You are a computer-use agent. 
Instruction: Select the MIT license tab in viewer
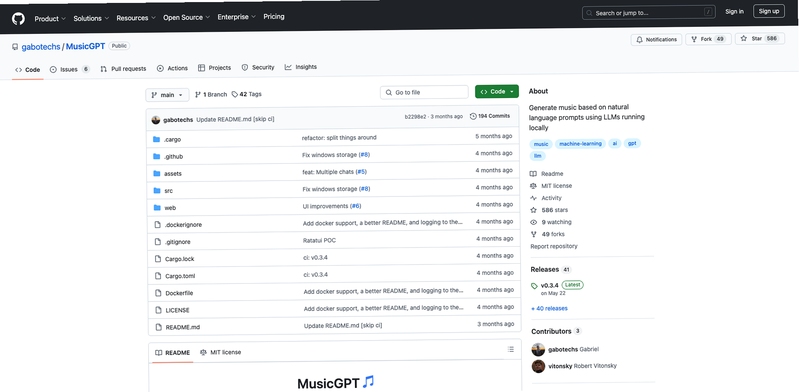pos(220,352)
